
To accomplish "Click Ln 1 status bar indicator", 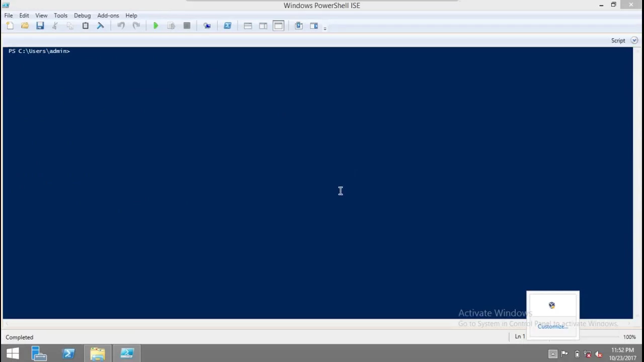I will pyautogui.click(x=520, y=336).
